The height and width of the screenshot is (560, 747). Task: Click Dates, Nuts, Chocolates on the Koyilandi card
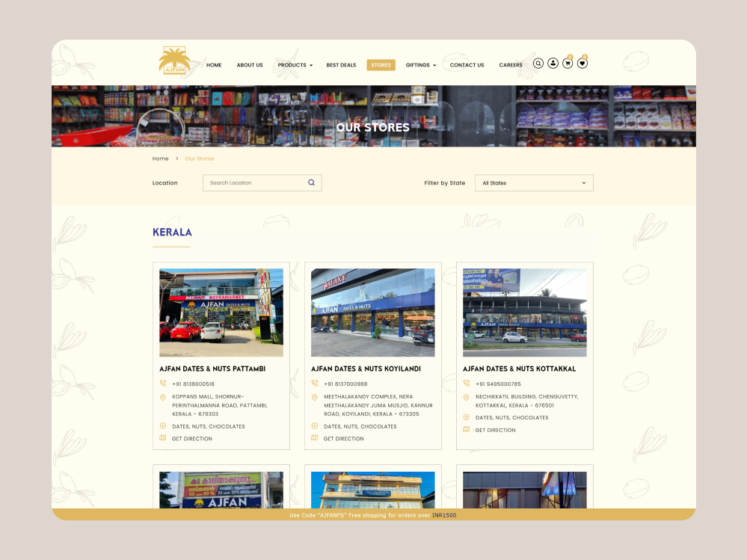coord(360,427)
